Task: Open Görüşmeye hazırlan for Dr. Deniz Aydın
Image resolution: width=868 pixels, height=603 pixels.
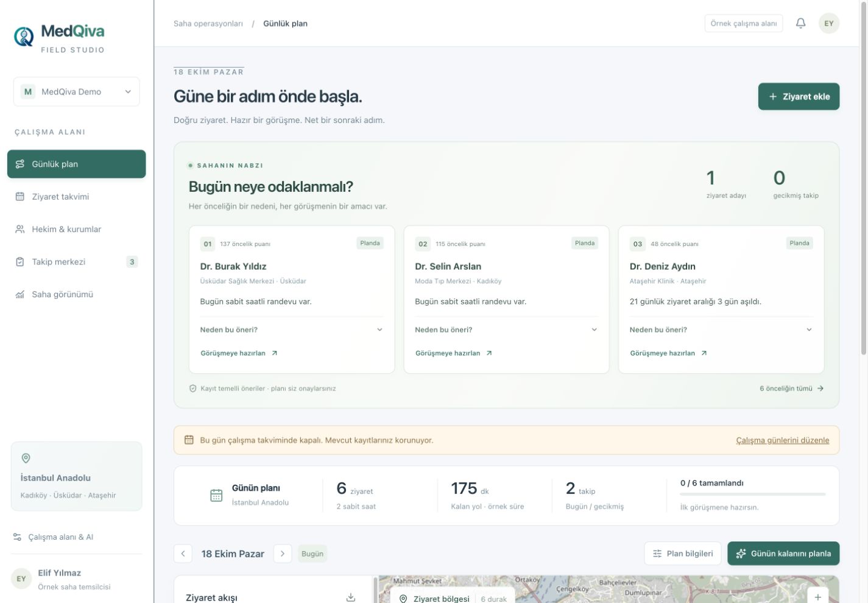Action: (669, 353)
